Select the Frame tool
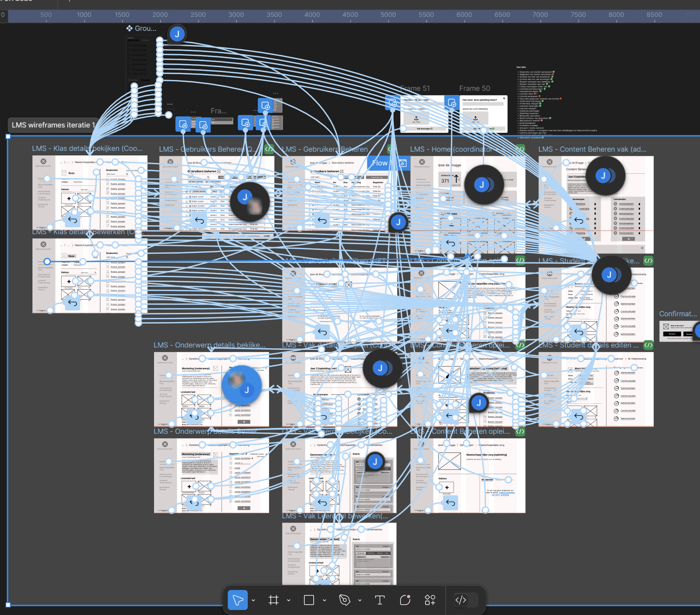700x615 pixels. click(x=273, y=600)
